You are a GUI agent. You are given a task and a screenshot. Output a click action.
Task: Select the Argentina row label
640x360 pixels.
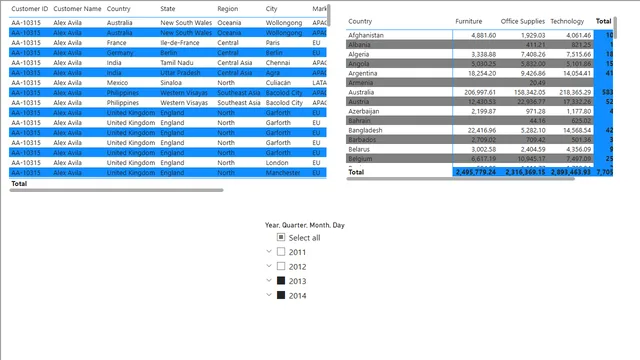pyautogui.click(x=362, y=73)
